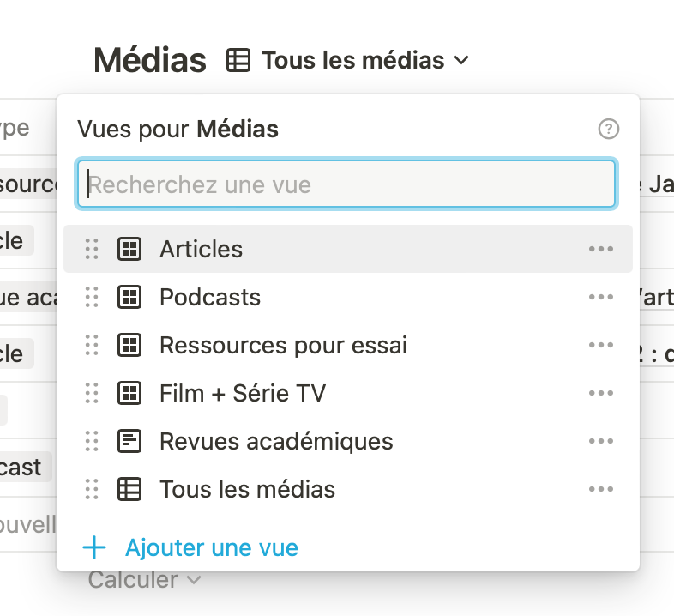Viewport: 674px width, 616px height.
Task: Open options for Revues académiques view
Action: [x=600, y=441]
